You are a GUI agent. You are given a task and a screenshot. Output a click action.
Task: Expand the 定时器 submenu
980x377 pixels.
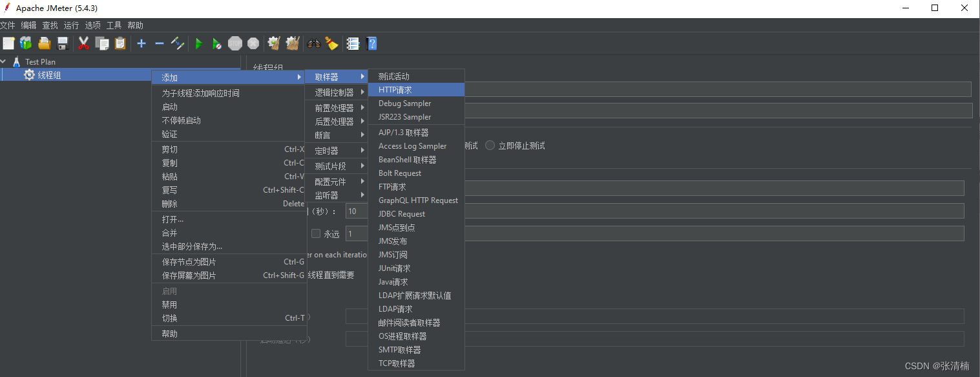pos(337,151)
